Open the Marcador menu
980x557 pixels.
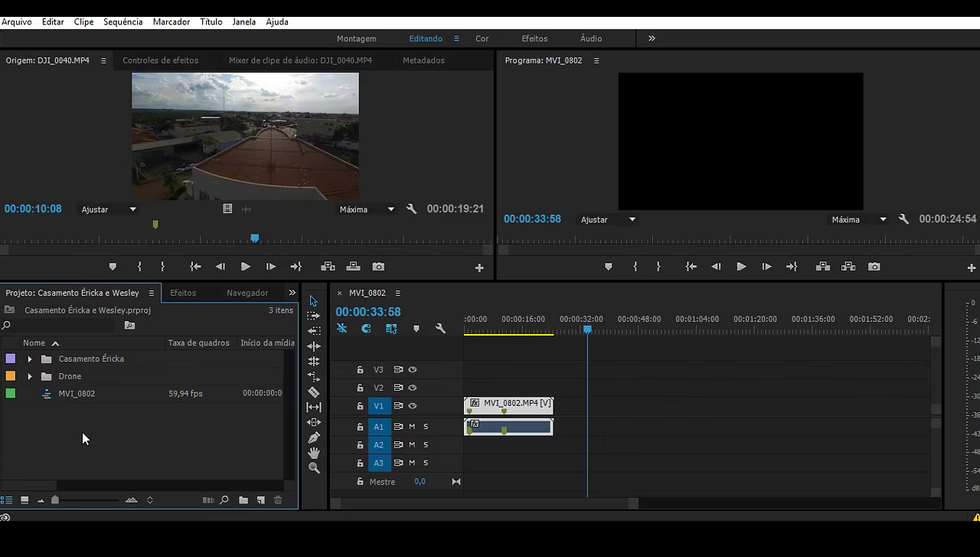click(x=171, y=22)
